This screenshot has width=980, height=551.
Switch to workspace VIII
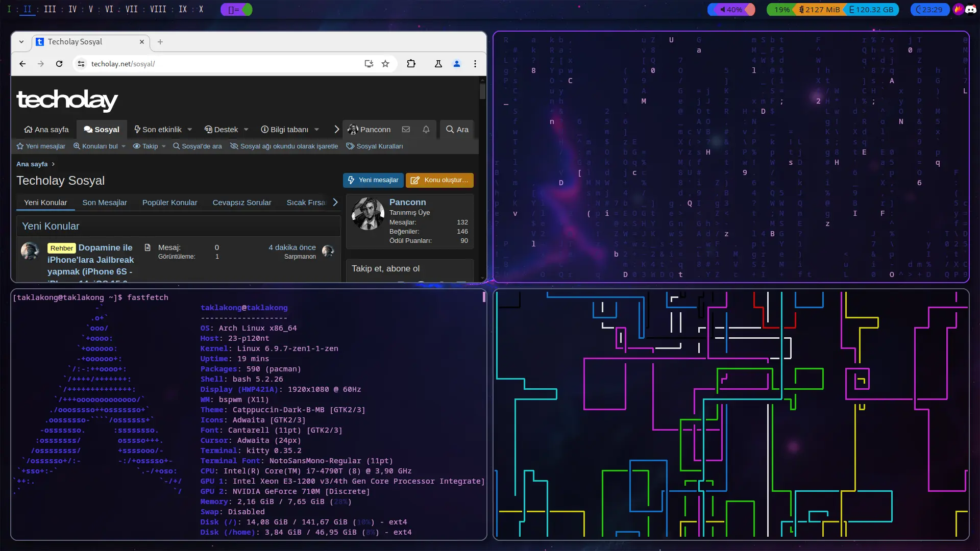(158, 10)
